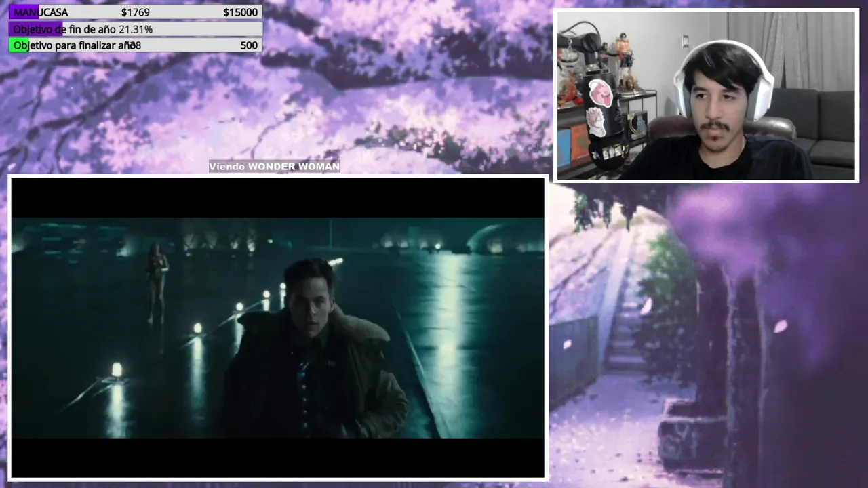Click the MANUCASA donation goal bar
The height and width of the screenshot is (488, 868).
(135, 12)
